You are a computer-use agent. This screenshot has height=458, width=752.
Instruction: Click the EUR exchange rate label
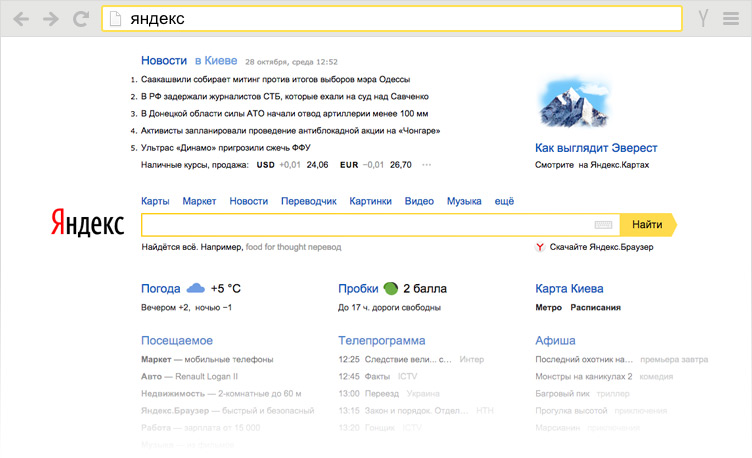pyautogui.click(x=349, y=164)
